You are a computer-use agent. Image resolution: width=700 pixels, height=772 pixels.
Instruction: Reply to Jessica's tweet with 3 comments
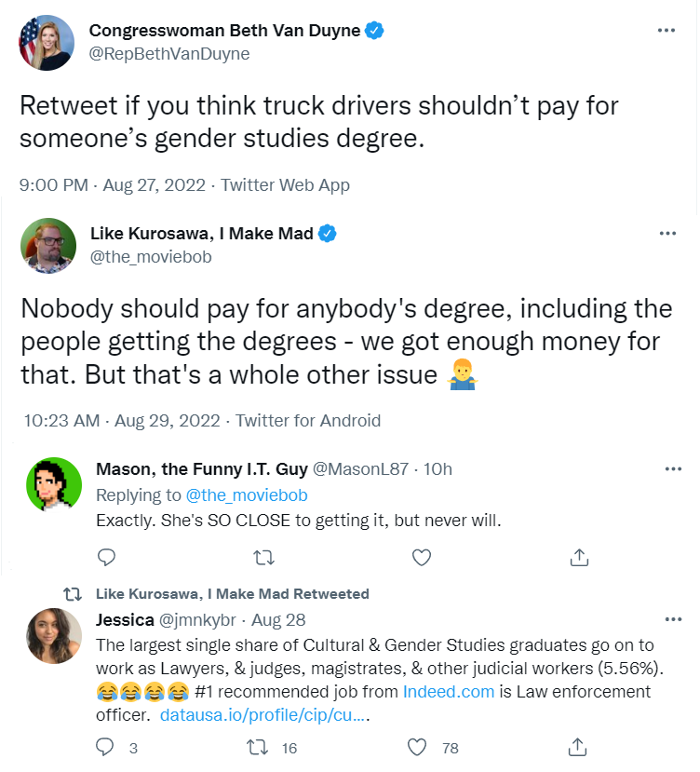105,747
